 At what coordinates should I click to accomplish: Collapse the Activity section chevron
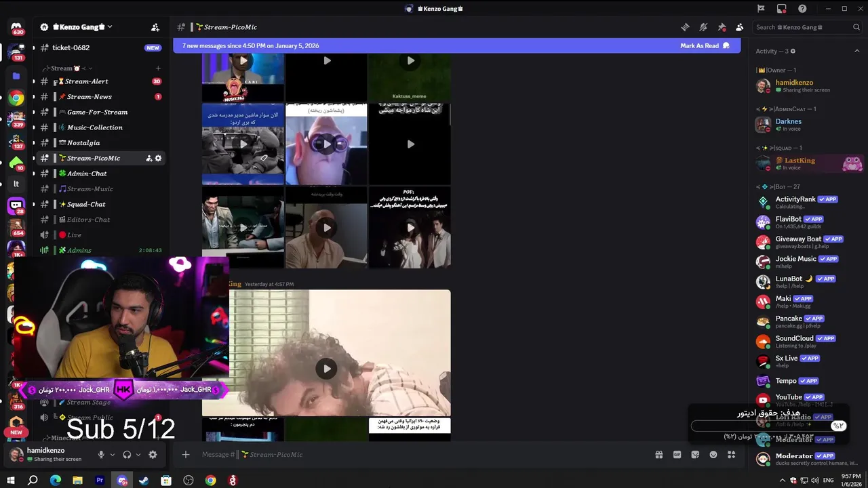click(856, 52)
